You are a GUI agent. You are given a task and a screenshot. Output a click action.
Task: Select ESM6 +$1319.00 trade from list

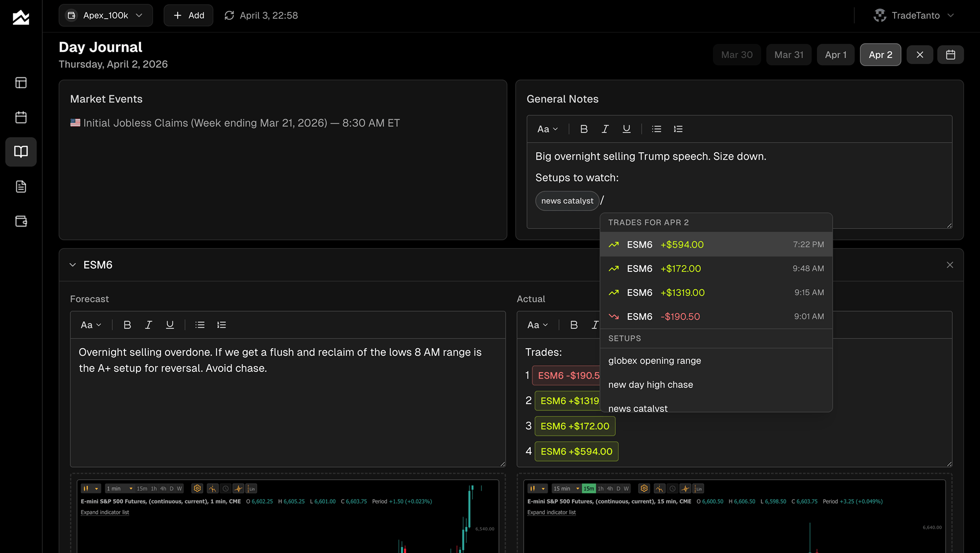[x=716, y=292]
